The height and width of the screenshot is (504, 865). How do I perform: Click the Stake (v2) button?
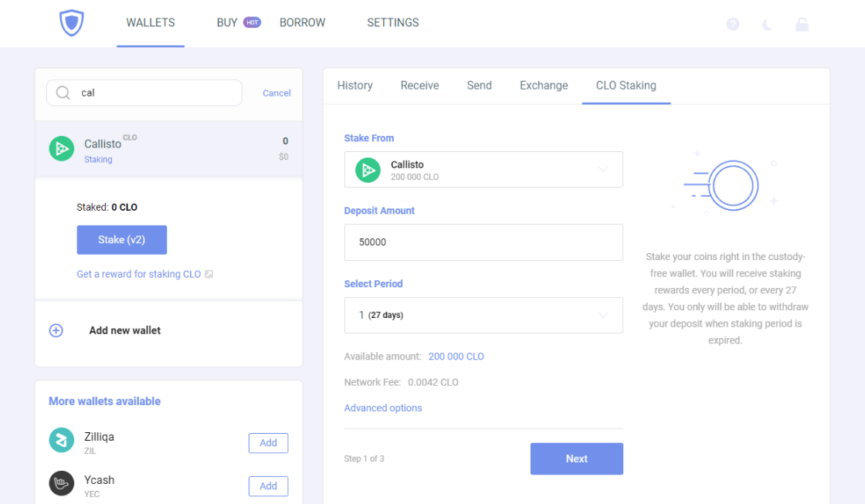coord(122,240)
